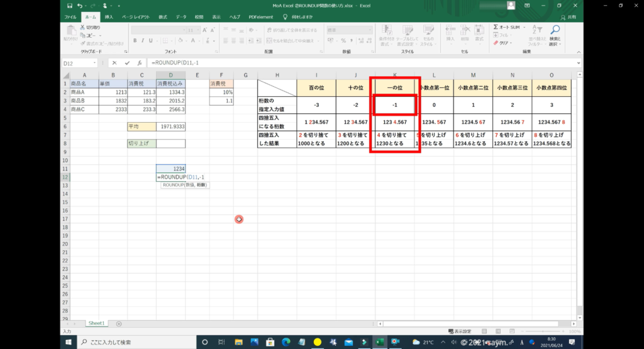This screenshot has width=644, height=349.
Task: Click the Cut (切り取り) scissors icon
Action: tap(82, 28)
